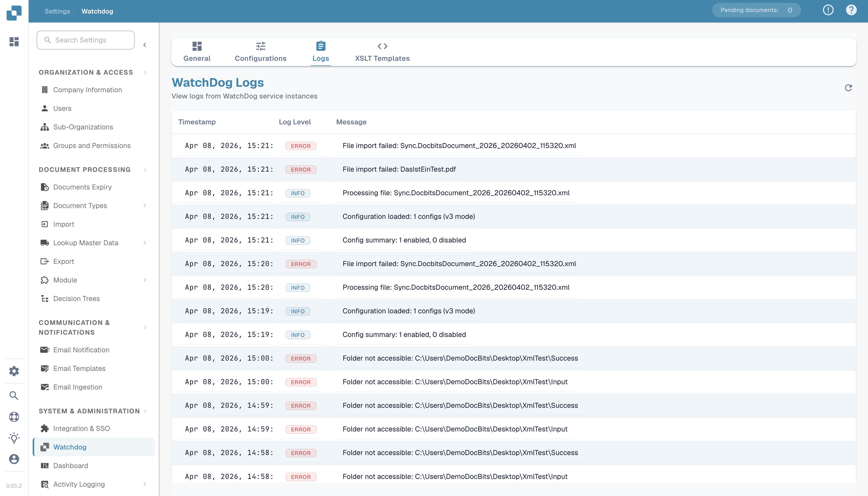
Task: Expand Module submenu
Action: [145, 280]
